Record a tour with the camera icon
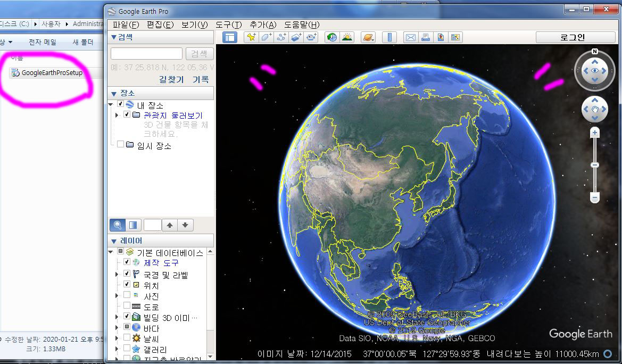Viewport: 622px width, 364px height. [311, 37]
